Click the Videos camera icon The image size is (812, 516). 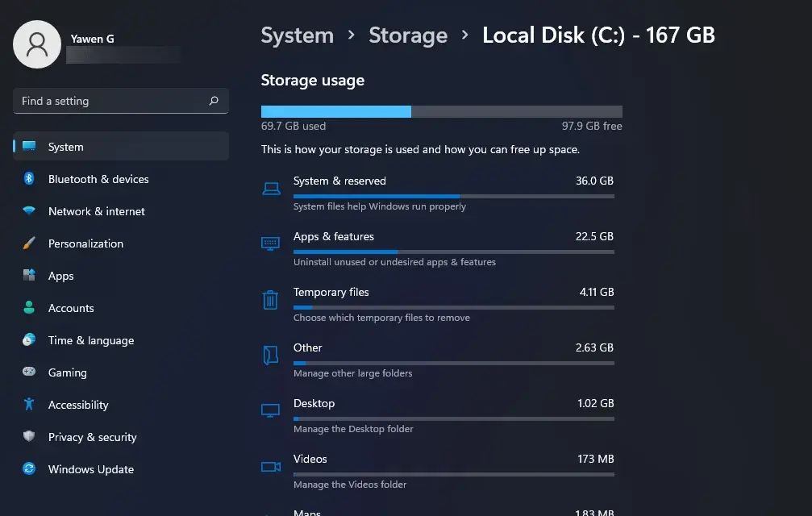(x=271, y=467)
